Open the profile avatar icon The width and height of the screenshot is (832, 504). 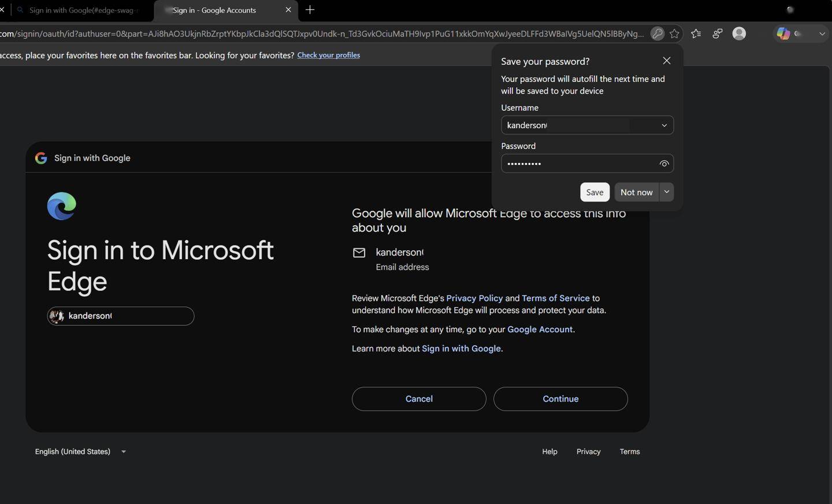739,33
